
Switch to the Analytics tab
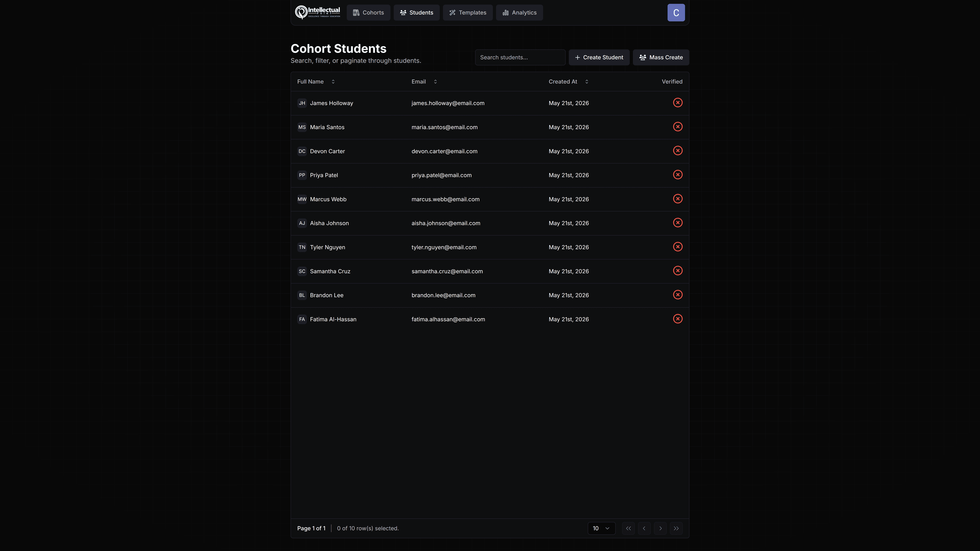519,12
